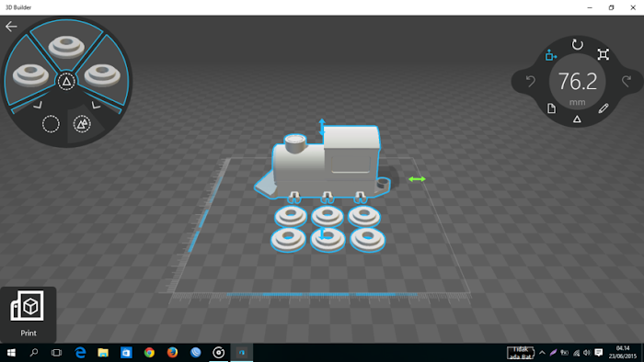Click the blue globe icon in taskbar
The image size is (644, 362).
(x=195, y=353)
